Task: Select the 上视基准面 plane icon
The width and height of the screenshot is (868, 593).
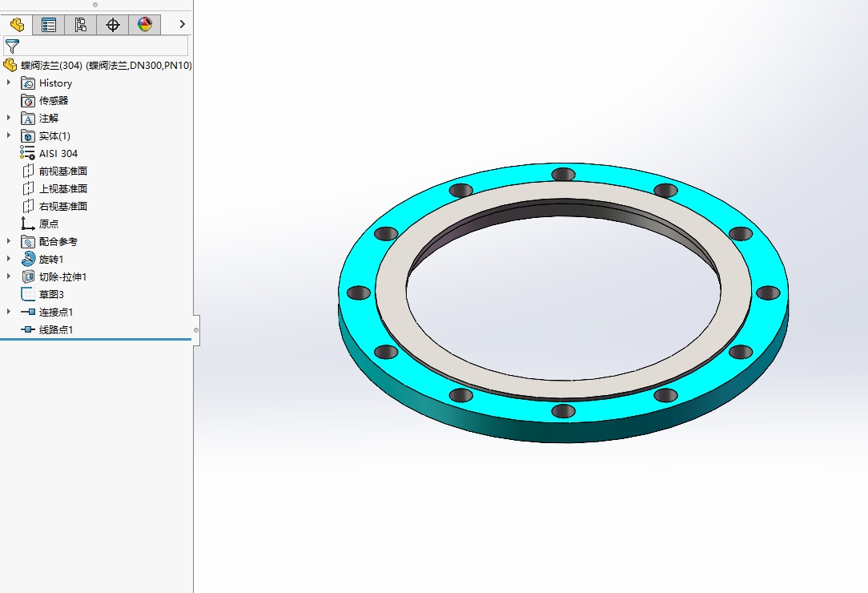Action: (x=28, y=189)
